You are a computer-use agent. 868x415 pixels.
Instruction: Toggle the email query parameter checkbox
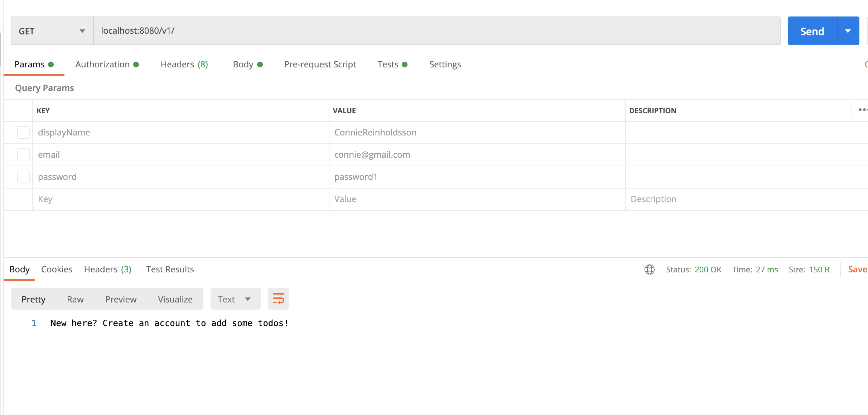(x=23, y=154)
